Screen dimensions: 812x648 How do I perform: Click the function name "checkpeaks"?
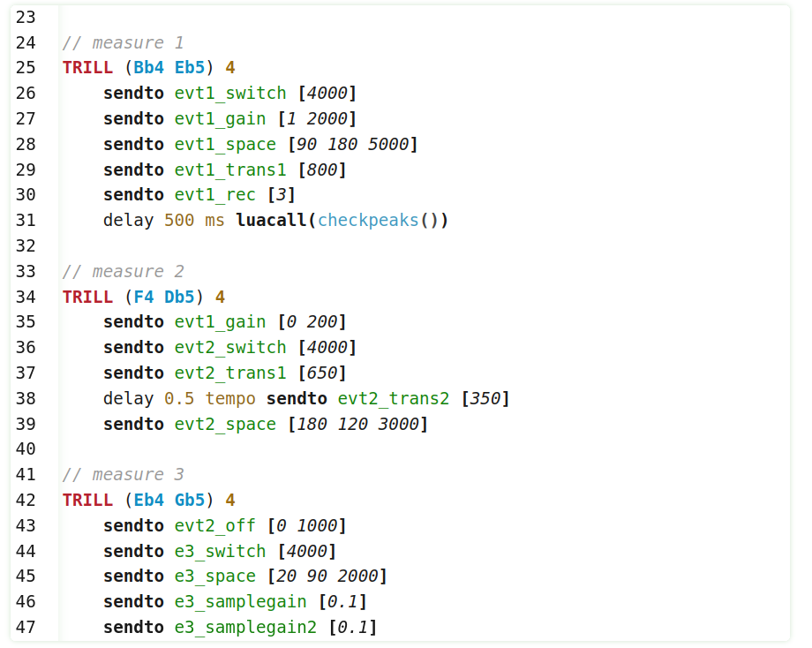pos(368,220)
